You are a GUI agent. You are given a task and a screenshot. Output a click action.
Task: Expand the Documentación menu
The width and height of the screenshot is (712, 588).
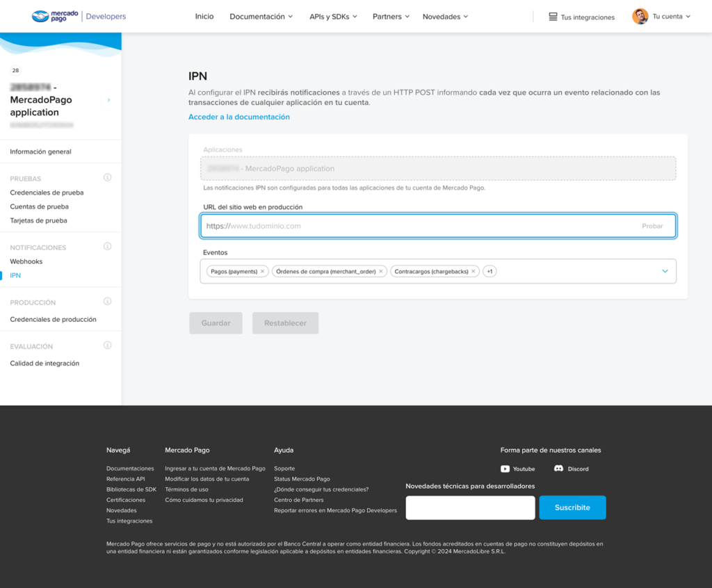(261, 17)
